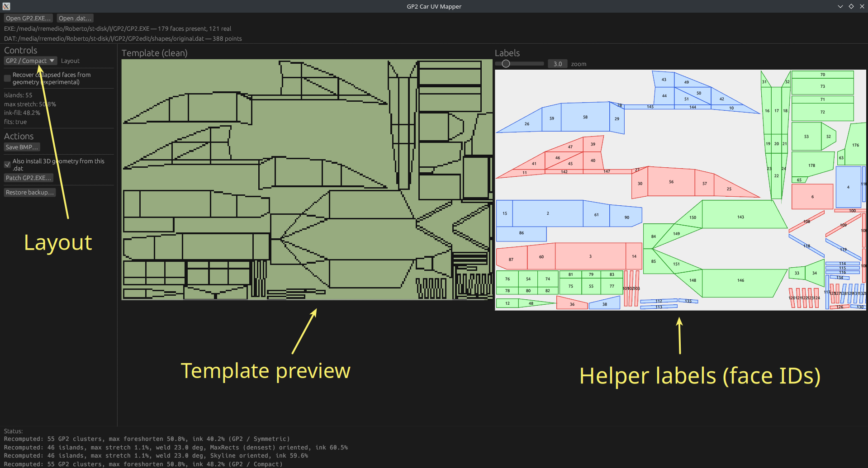Click status line mentioning 'MaxRects (densest) oriented'
868x468 pixels.
point(176,448)
